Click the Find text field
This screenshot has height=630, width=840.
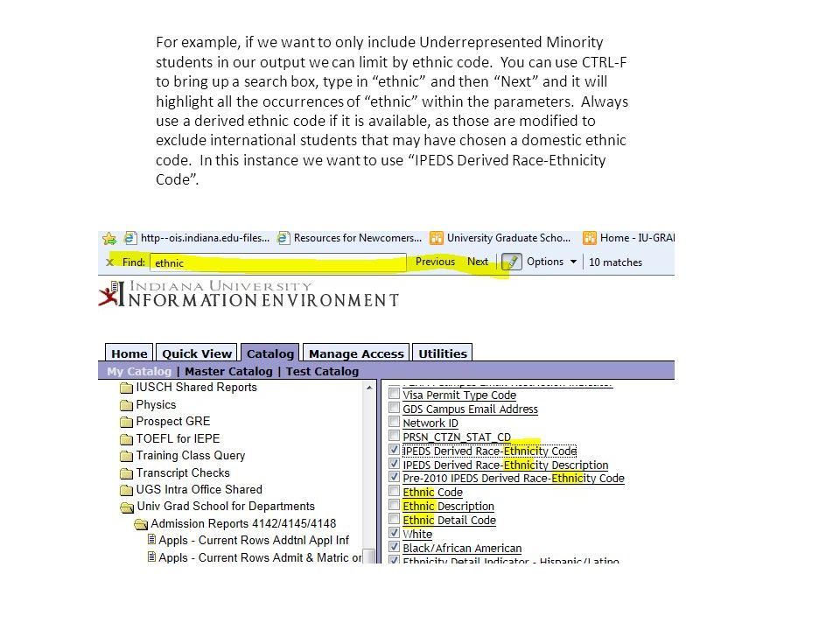pyautogui.click(x=278, y=262)
